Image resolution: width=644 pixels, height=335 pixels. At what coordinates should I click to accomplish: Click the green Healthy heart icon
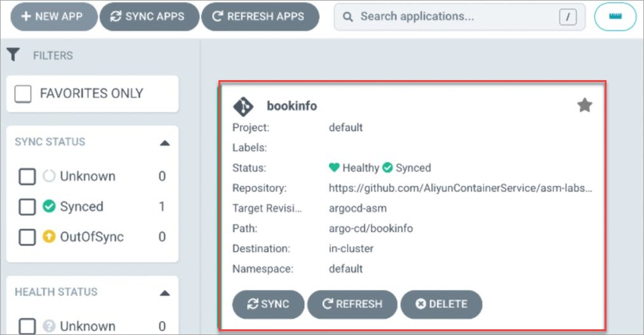[334, 167]
